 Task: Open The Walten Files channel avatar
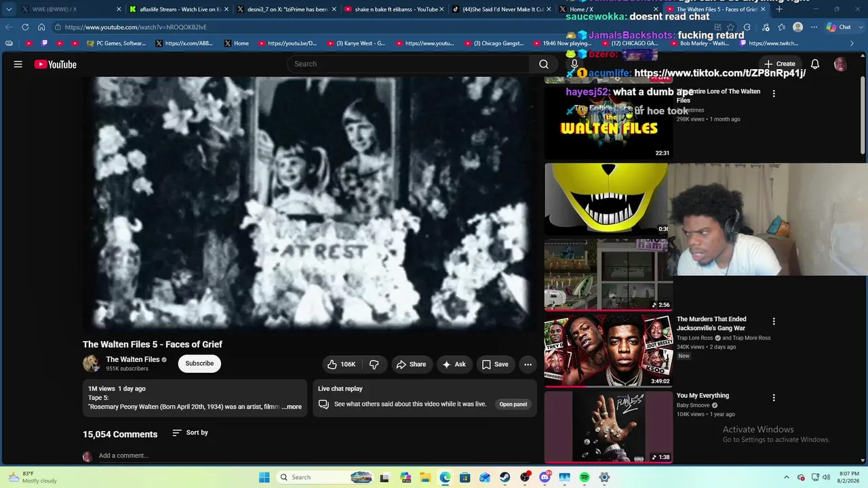click(92, 364)
